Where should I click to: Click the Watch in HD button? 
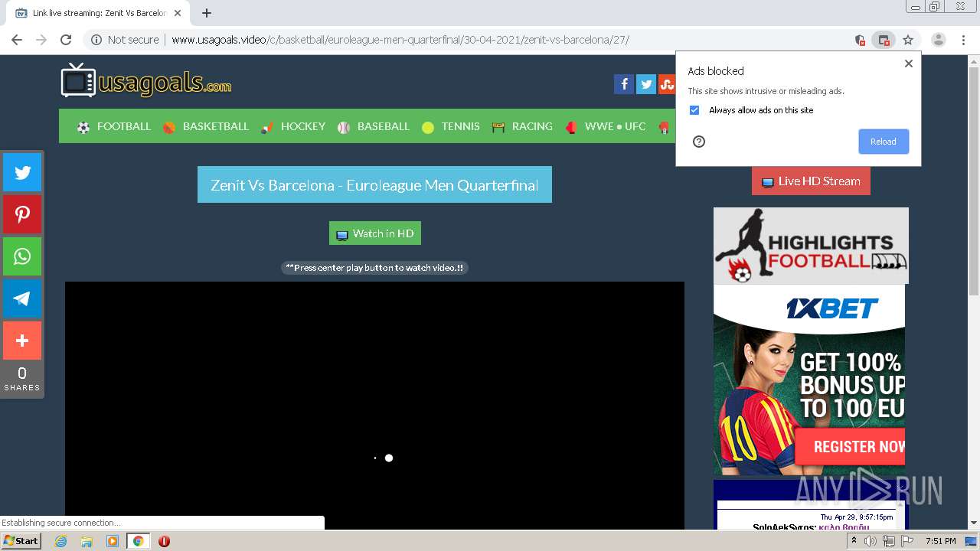tap(375, 233)
